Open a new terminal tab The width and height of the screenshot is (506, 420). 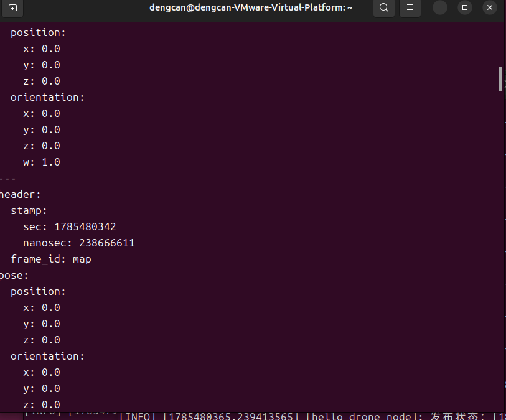[12, 7]
